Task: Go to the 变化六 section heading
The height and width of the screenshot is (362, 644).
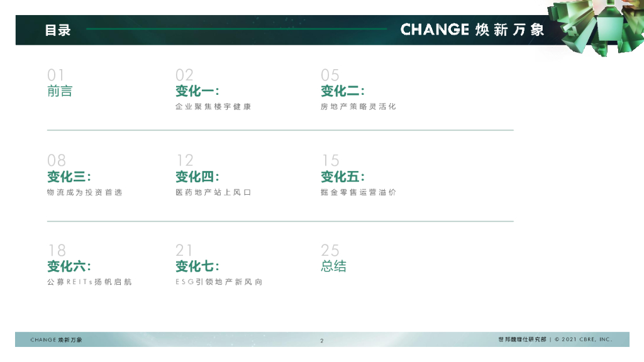Action: click(x=69, y=266)
